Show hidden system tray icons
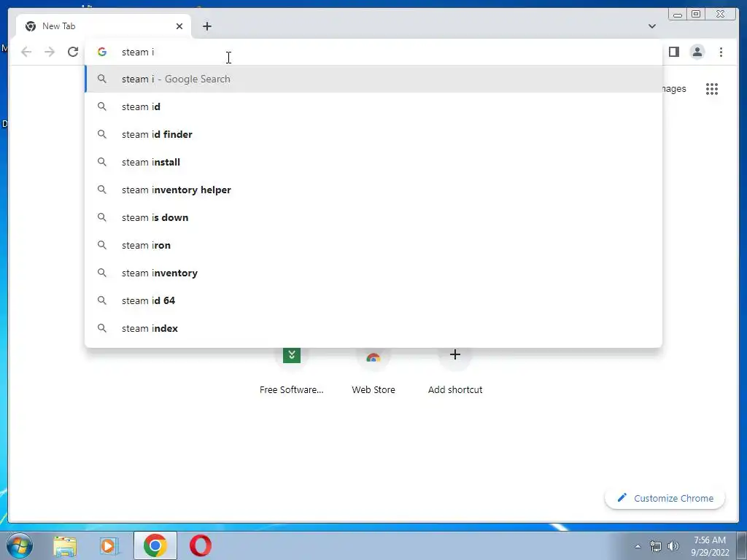 click(638, 546)
